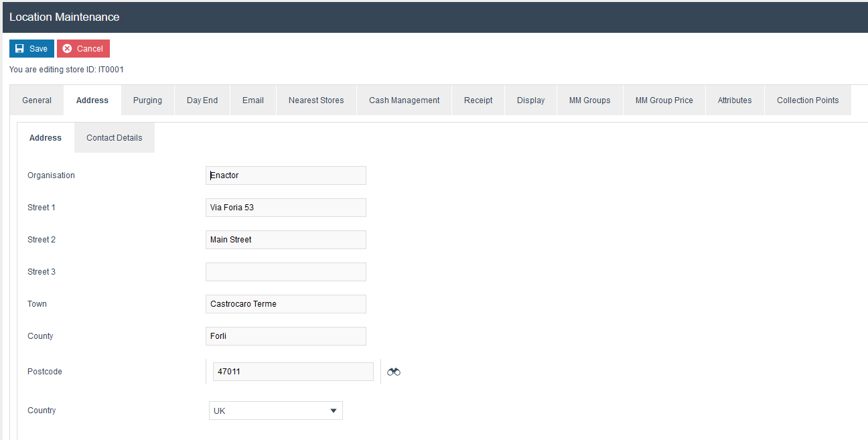868x440 pixels.
Task: Open the Purging tab
Action: click(x=147, y=100)
